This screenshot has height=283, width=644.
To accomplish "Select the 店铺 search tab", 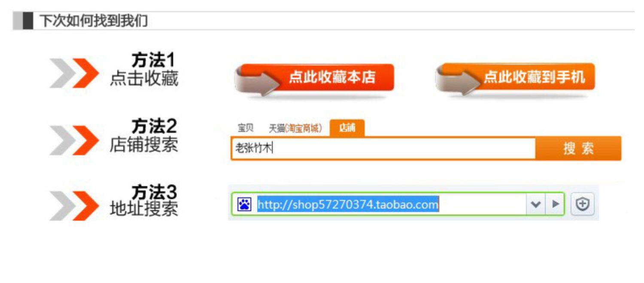I will [347, 128].
